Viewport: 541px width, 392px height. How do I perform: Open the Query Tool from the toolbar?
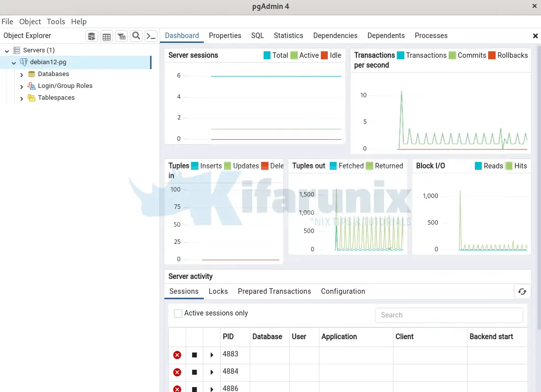(91, 36)
